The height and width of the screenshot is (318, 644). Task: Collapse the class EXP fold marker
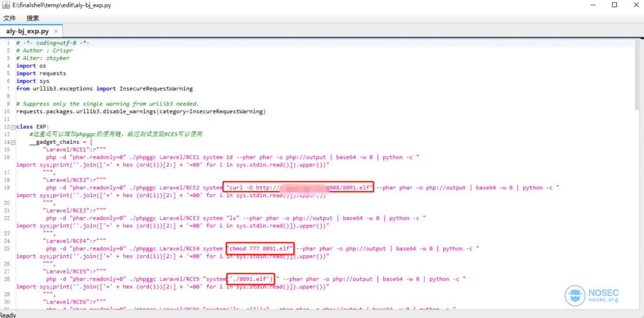[x=13, y=127]
